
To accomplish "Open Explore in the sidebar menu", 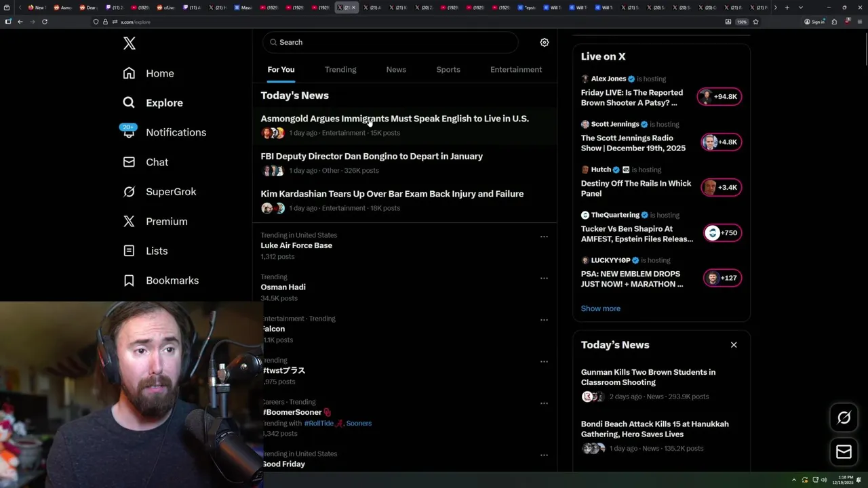I will (153, 103).
